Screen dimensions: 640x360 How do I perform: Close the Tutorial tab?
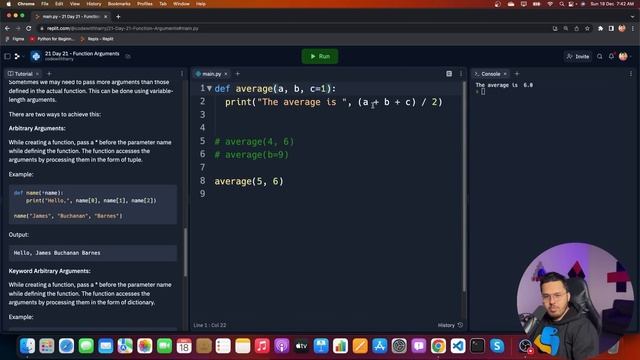pyautogui.click(x=37, y=74)
